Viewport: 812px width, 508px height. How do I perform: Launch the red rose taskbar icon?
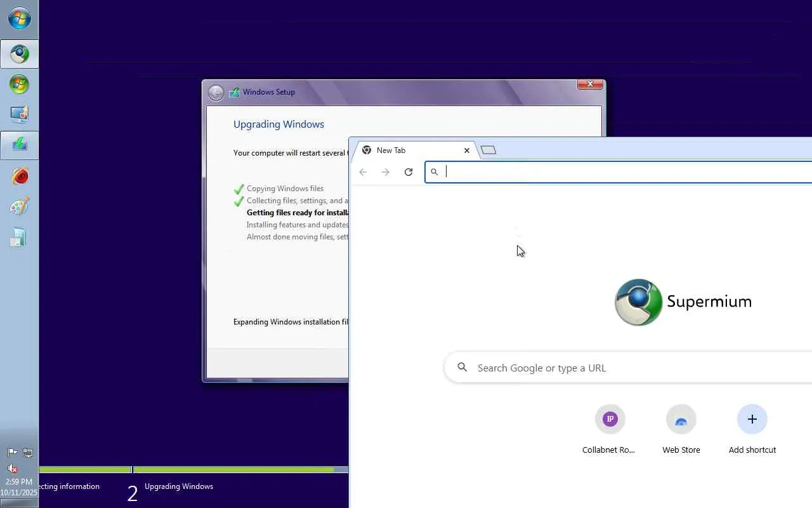(19, 176)
